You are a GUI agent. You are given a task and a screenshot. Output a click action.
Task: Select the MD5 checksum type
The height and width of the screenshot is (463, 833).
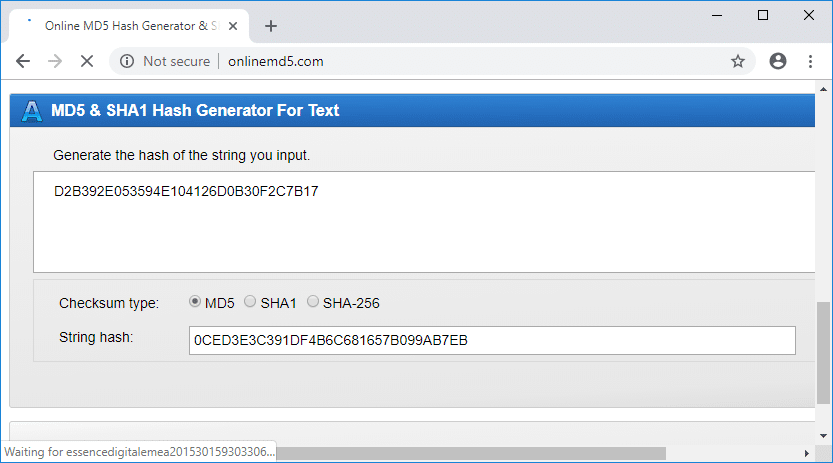click(x=195, y=302)
